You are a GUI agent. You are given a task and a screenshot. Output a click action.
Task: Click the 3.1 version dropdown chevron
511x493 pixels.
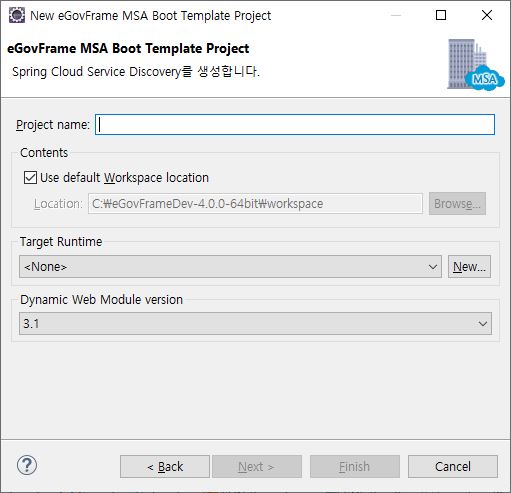[483, 324]
